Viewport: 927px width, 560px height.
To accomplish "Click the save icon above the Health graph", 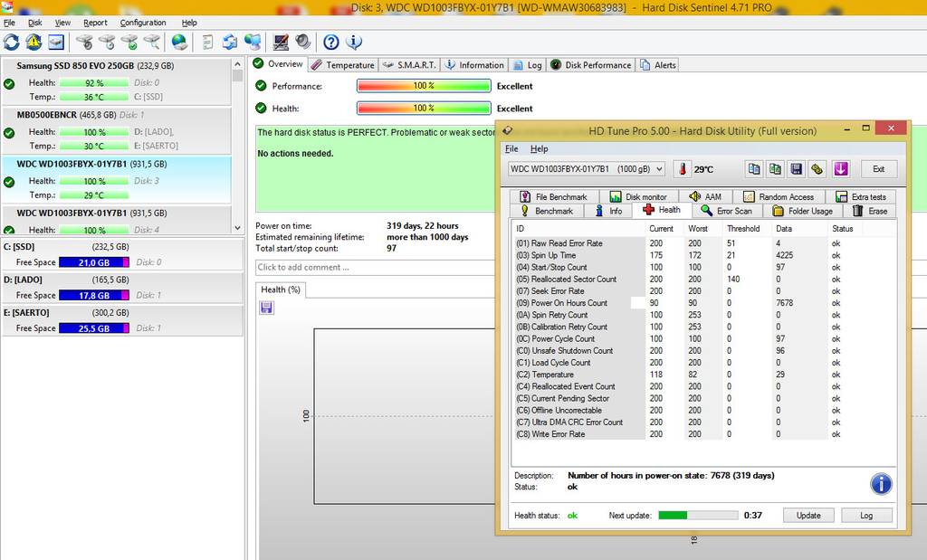I will 267,308.
